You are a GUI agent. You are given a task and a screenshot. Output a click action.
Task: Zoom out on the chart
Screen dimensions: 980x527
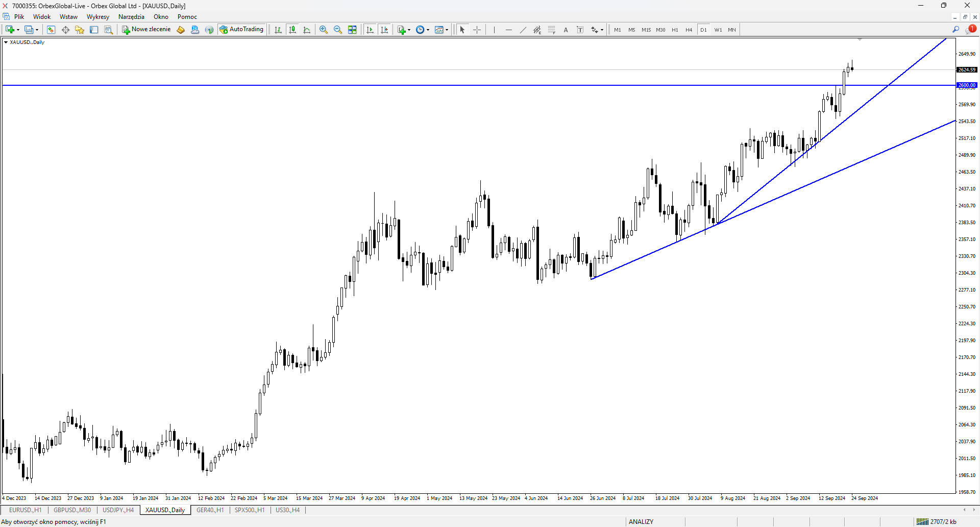[x=338, y=30]
